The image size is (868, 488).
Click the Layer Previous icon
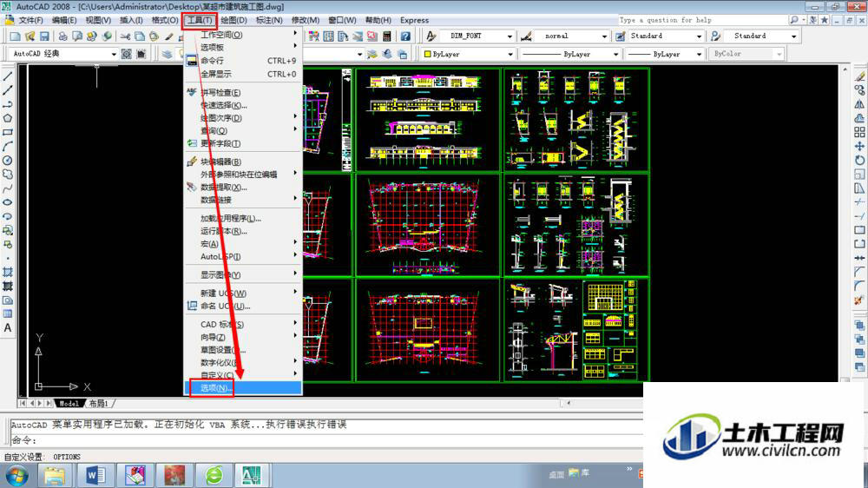coord(387,54)
